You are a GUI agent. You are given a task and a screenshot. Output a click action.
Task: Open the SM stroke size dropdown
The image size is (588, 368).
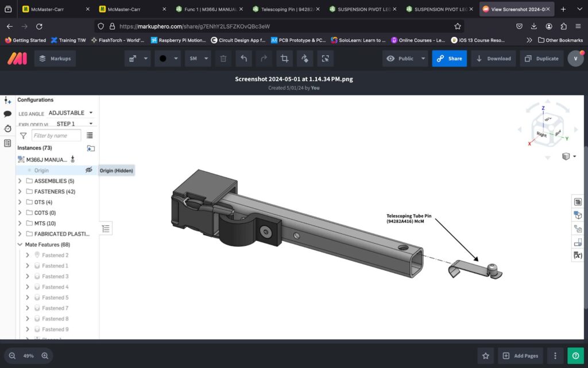pos(199,58)
